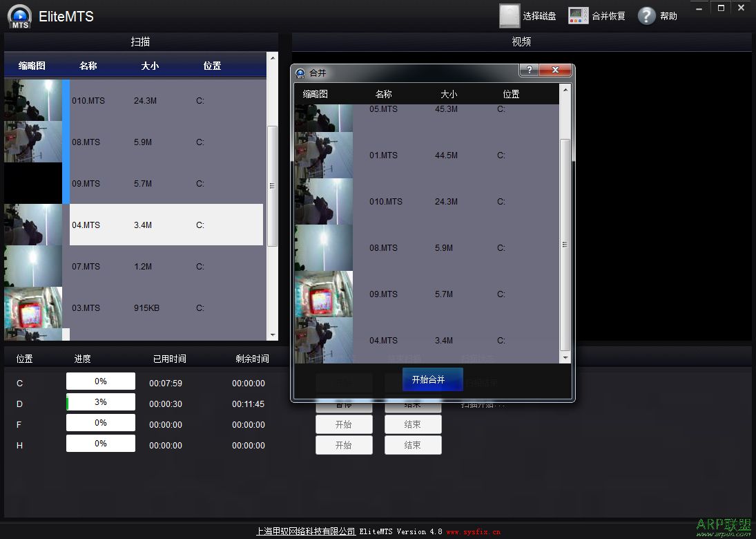This screenshot has height=539, width=756.
Task: Open the www.sysfix.cn link
Action: (x=474, y=532)
